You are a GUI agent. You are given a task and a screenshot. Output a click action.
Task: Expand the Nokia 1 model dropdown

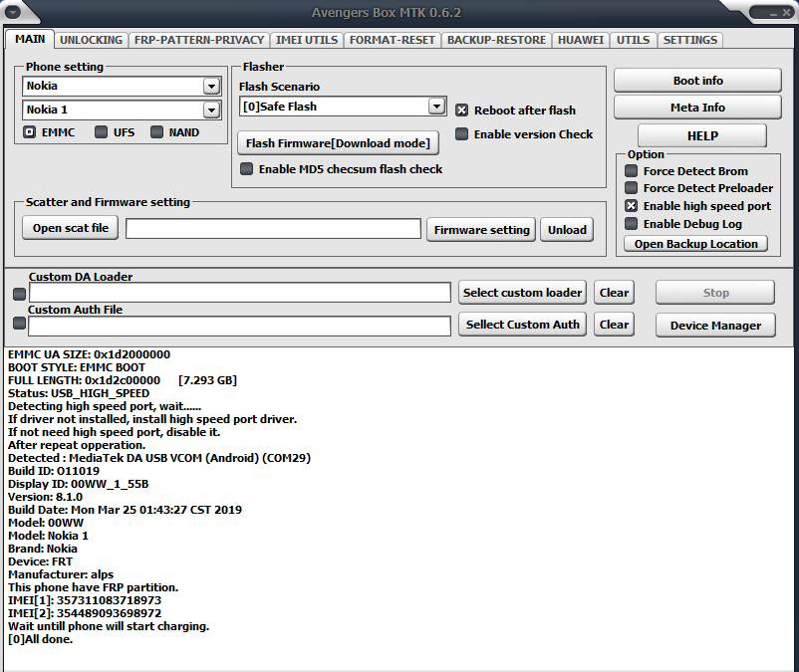click(211, 110)
